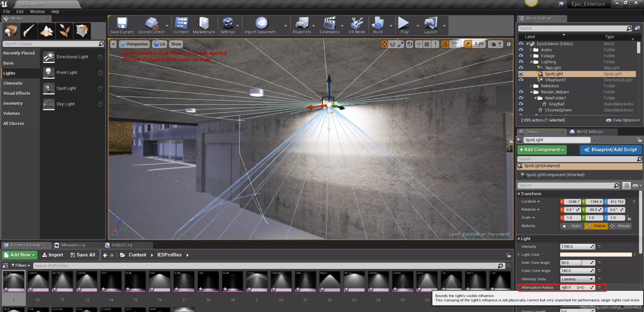Toggle visibility of VRaySun01 actor
Screen dimensions: 644x312
click(x=521, y=80)
